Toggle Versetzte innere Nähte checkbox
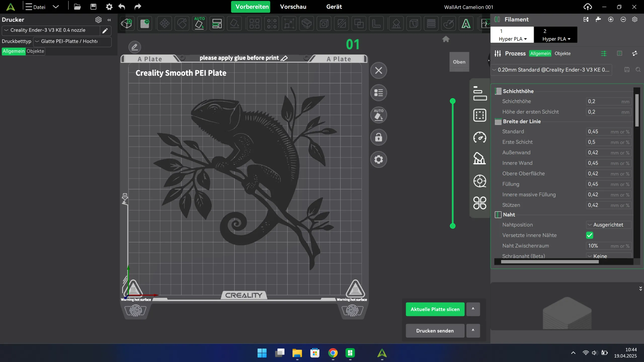This screenshot has height=362, width=644. [589, 235]
